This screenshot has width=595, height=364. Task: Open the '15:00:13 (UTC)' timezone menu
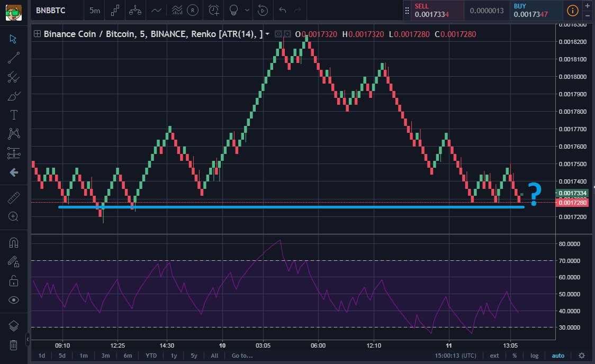[x=455, y=356]
